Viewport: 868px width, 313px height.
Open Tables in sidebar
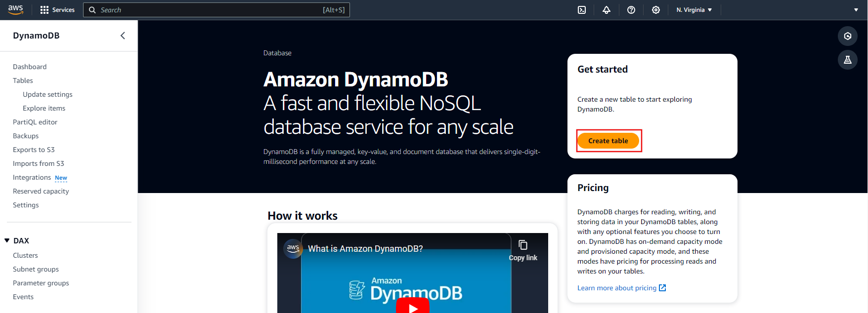click(23, 80)
